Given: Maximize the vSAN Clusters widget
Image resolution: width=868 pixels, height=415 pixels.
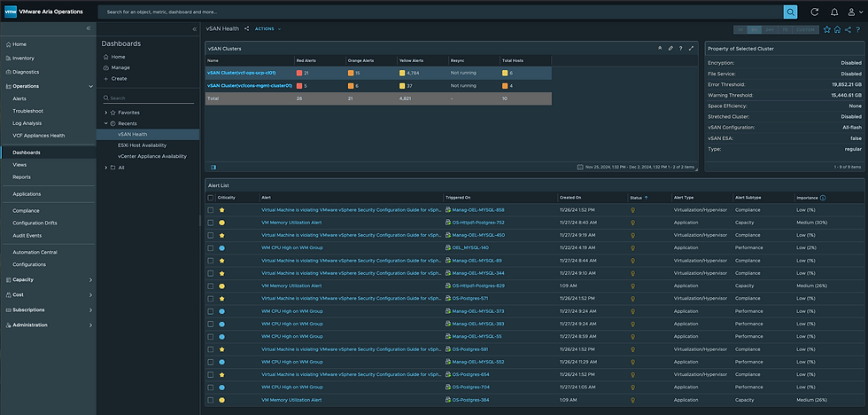Looking at the screenshot, I should (x=691, y=48).
